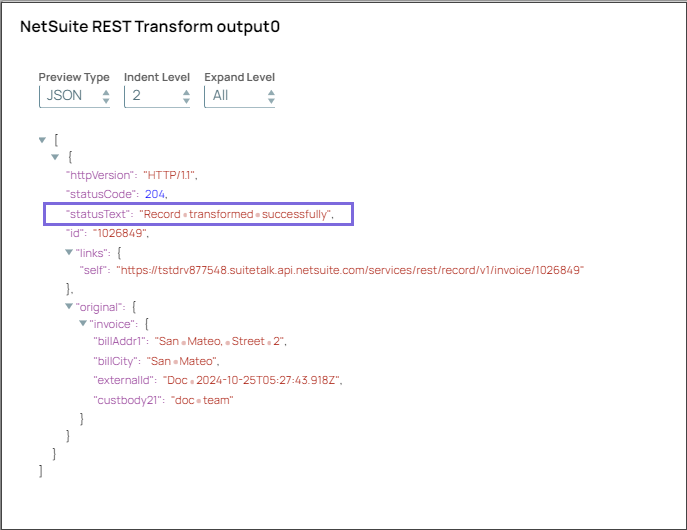The width and height of the screenshot is (687, 530).
Task: Select the "self" key
Action: (x=94, y=270)
